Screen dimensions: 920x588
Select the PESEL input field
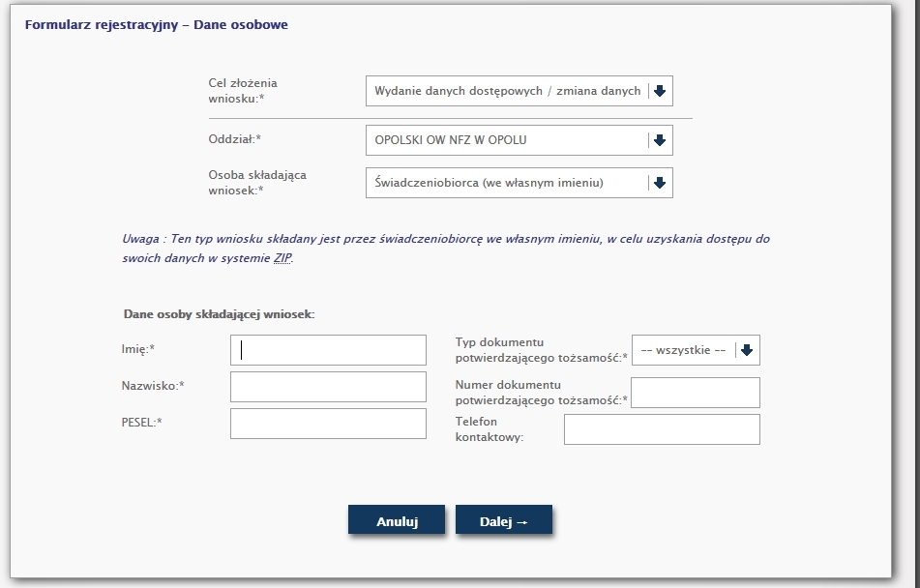point(328,424)
